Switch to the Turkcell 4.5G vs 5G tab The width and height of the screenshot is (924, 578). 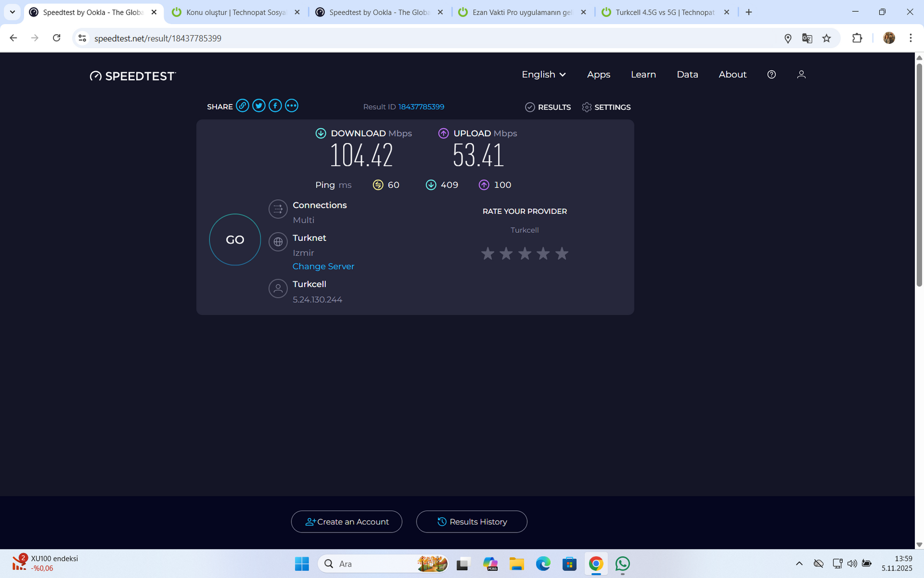pyautogui.click(x=665, y=12)
